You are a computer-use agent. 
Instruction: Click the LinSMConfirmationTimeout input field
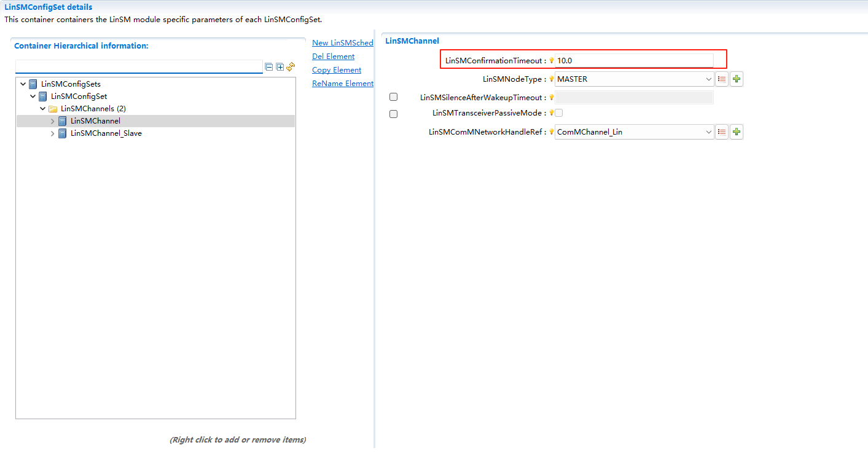point(633,61)
